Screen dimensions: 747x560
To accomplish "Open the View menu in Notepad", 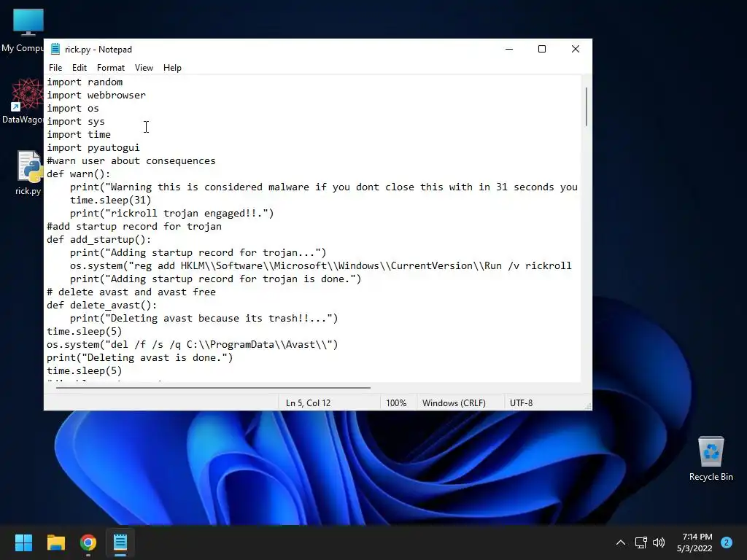I will coord(144,68).
